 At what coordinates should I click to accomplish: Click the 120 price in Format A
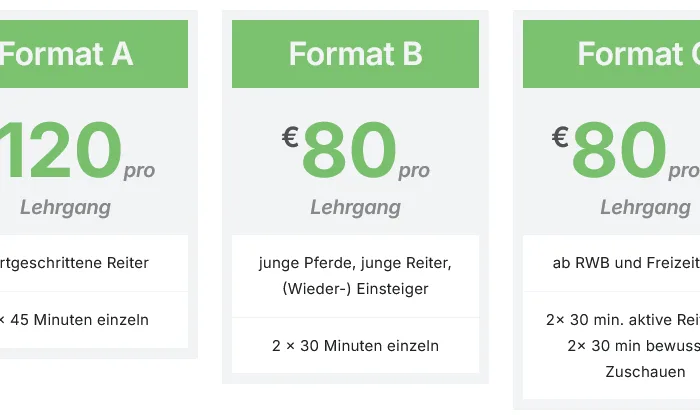[x=65, y=150]
